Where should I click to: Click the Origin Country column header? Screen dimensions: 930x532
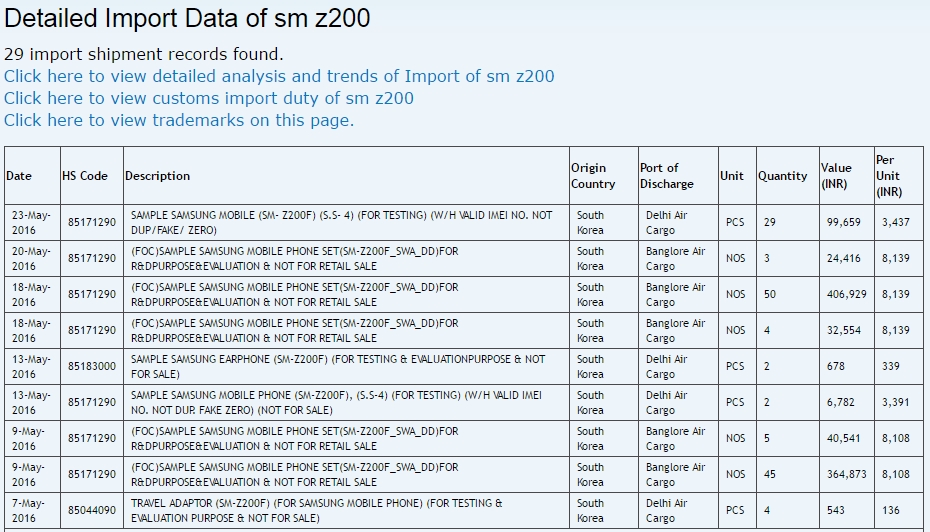pyautogui.click(x=593, y=176)
